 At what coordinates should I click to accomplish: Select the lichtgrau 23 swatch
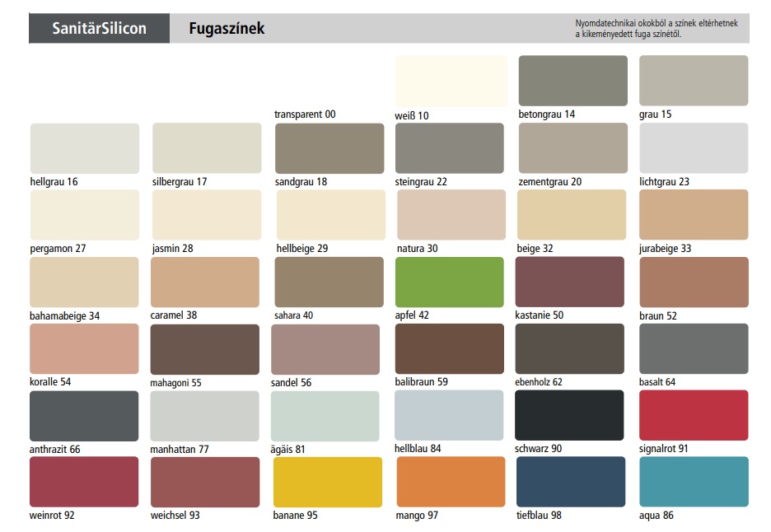tap(694, 148)
